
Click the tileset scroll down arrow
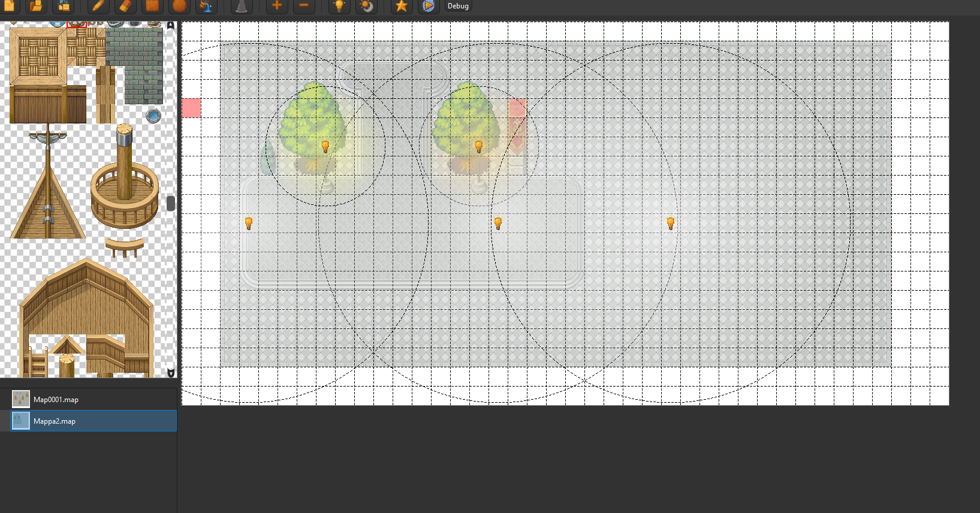pos(171,373)
